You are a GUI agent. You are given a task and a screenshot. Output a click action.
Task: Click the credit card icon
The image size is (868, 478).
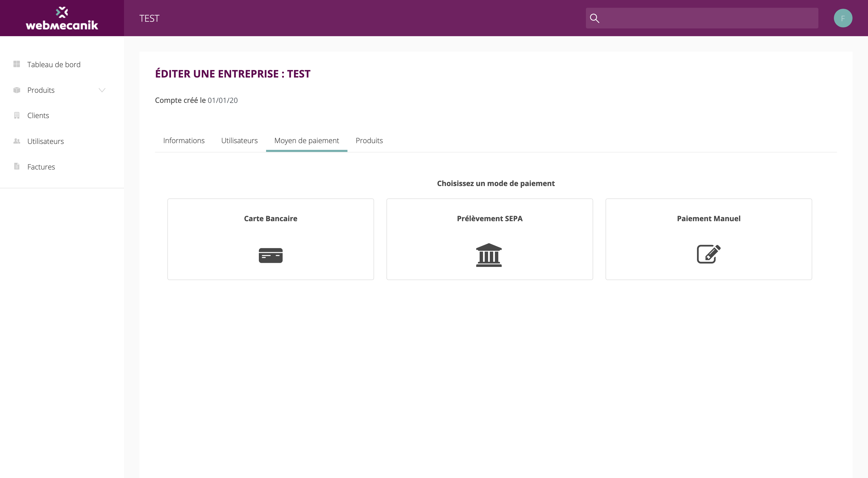[x=270, y=255]
